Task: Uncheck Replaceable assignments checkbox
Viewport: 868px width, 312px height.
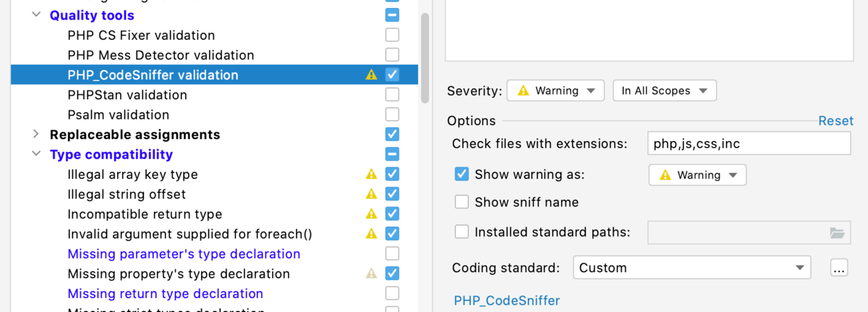Action: (x=392, y=134)
